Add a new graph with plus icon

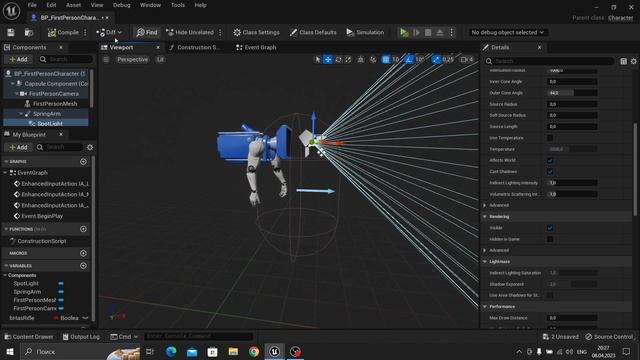tap(83, 162)
